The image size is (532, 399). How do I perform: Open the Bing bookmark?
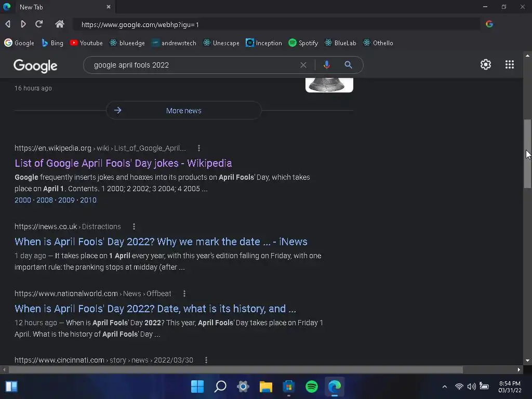click(x=52, y=43)
